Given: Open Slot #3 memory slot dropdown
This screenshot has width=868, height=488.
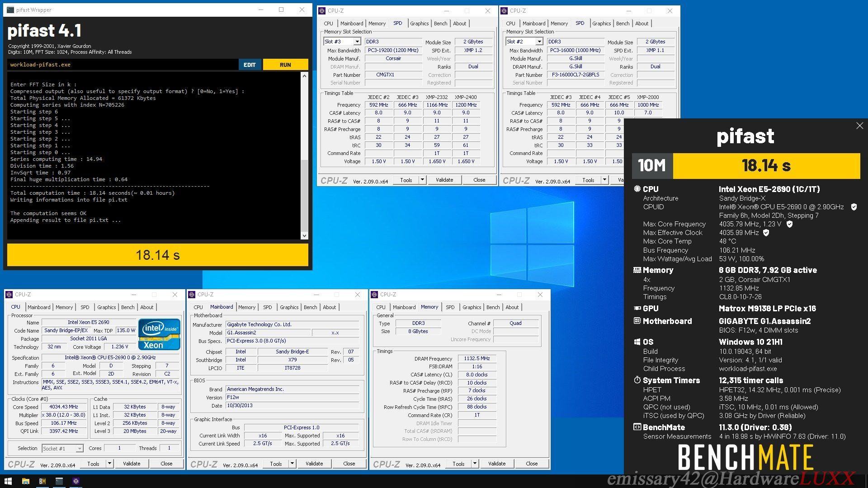Looking at the screenshot, I should pyautogui.click(x=357, y=42).
